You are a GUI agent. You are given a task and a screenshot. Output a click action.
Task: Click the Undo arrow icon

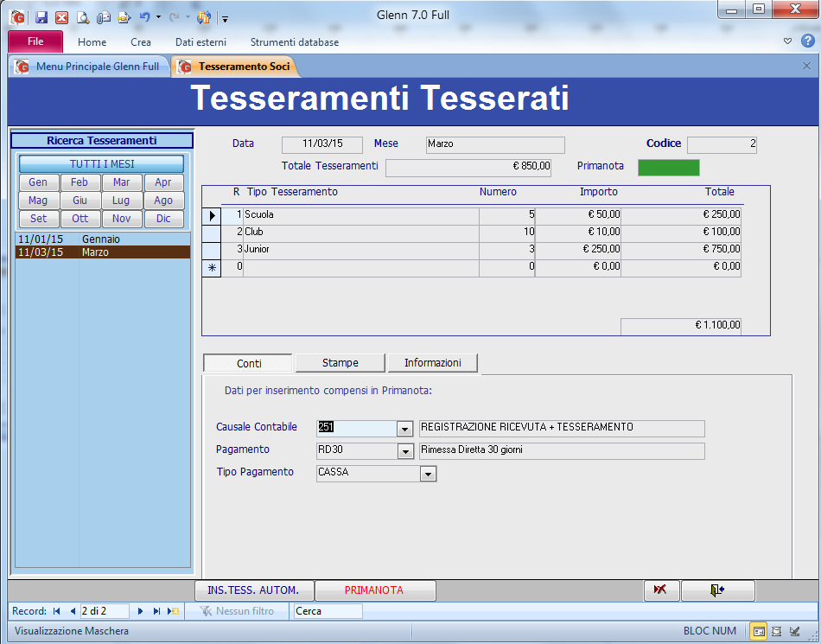pos(144,18)
